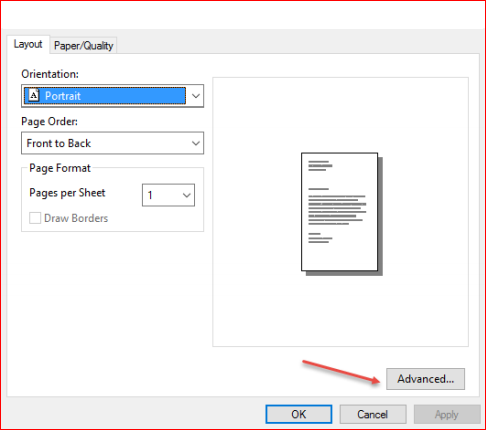Select the highlighted Portrait orientation text

[x=63, y=96]
